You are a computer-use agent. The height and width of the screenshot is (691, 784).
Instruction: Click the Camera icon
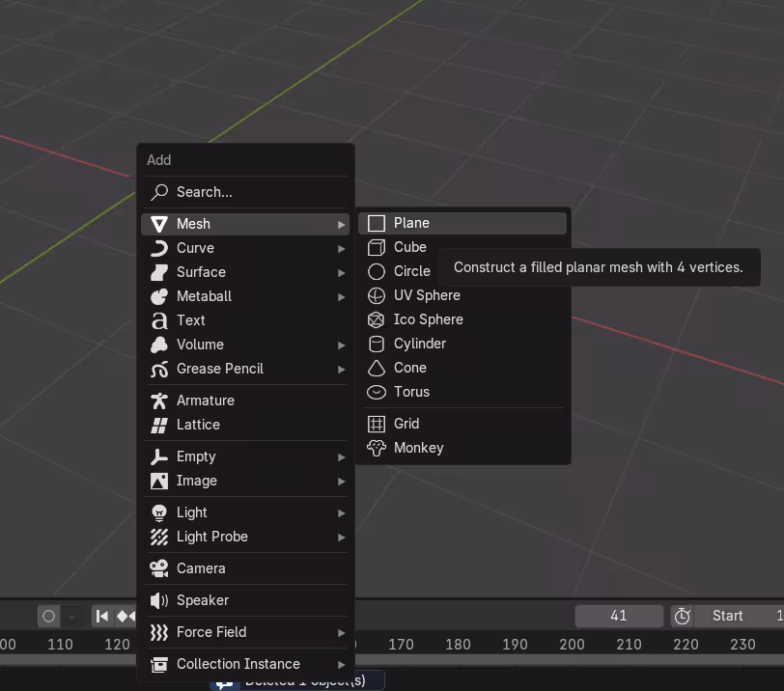tap(159, 568)
